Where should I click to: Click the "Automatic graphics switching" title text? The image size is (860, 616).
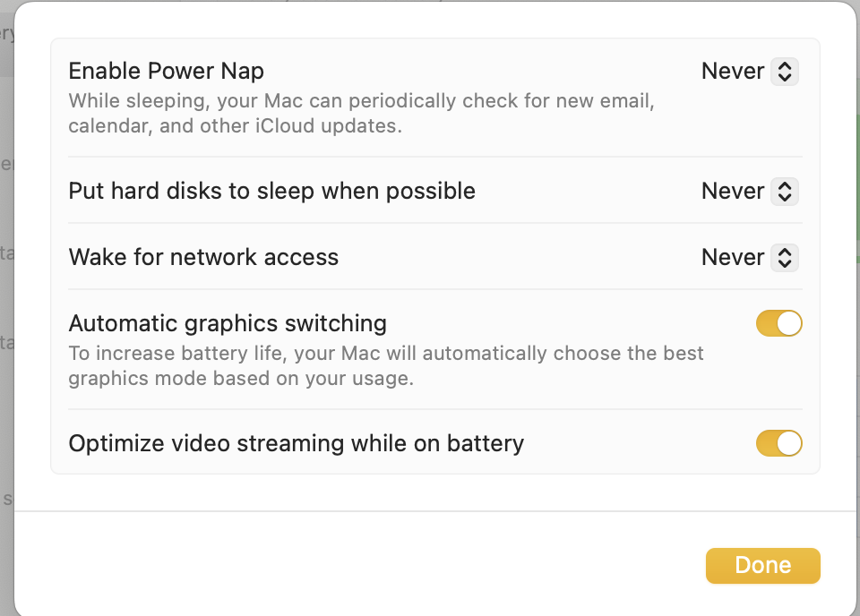[228, 323]
